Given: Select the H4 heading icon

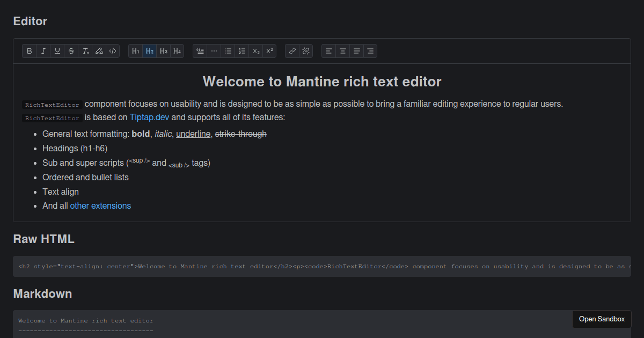Looking at the screenshot, I should point(177,51).
